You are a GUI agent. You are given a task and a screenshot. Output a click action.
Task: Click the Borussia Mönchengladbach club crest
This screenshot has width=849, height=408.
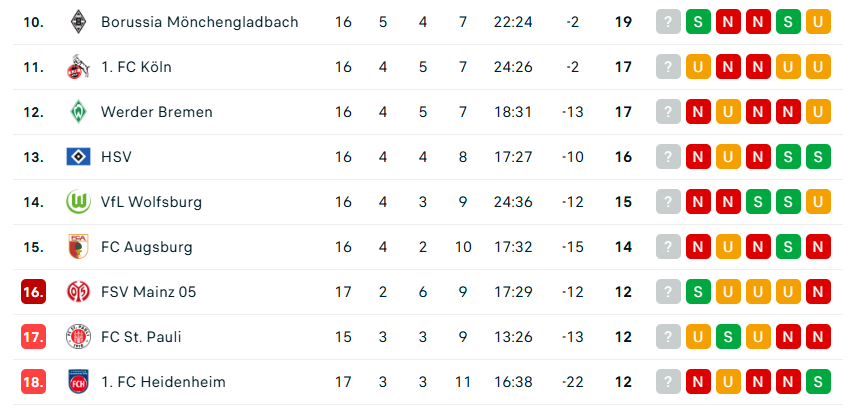78,21
